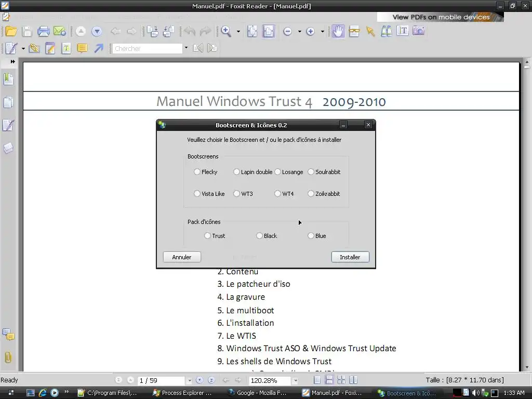Click the Text Viewer glasses icon
This screenshot has height=399, width=532.
354,31
